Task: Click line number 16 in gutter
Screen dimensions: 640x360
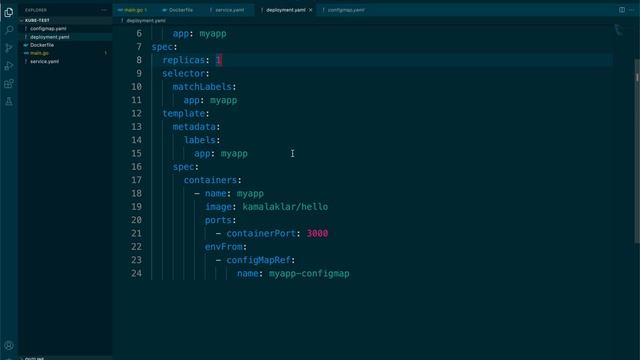Action: 136,167
